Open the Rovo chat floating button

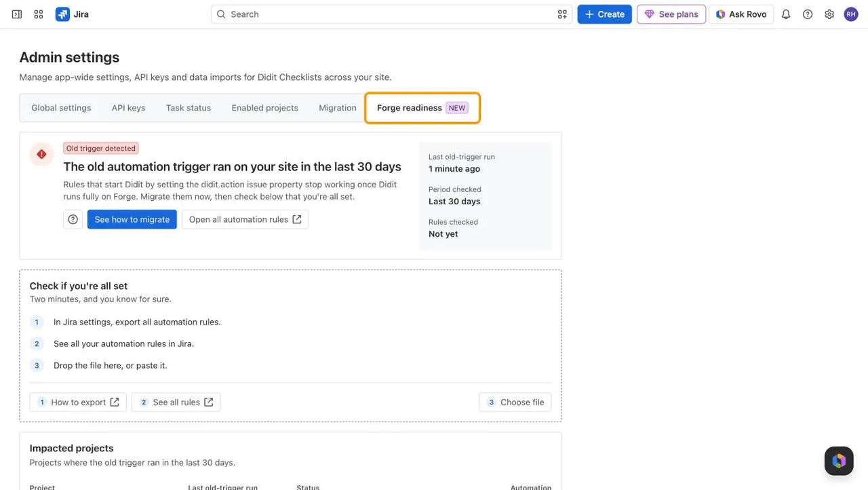pos(839,461)
